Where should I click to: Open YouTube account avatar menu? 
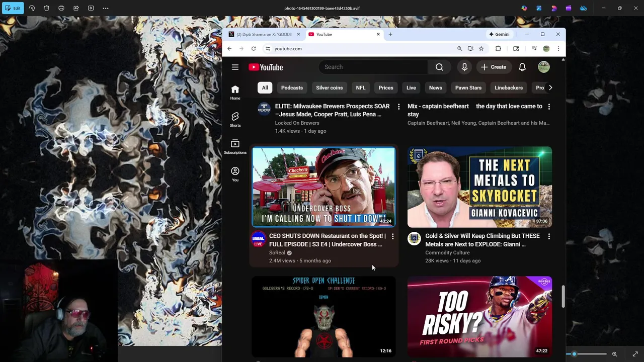tap(544, 67)
